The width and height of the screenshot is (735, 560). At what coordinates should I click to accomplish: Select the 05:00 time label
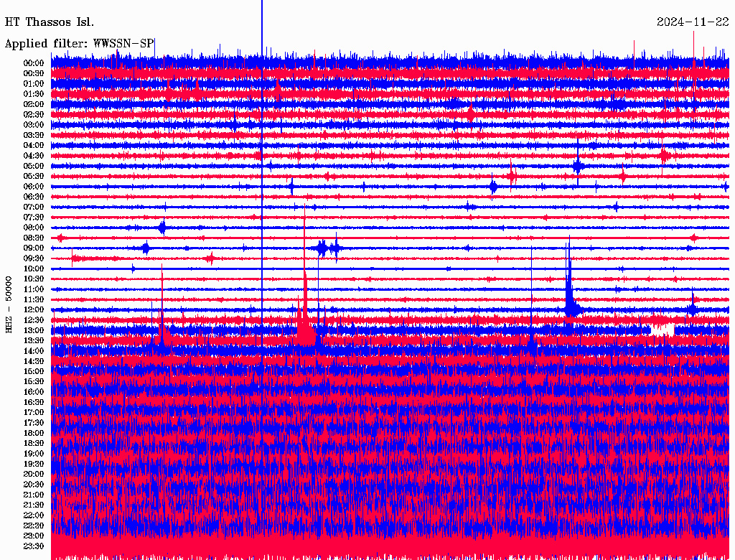(x=34, y=166)
